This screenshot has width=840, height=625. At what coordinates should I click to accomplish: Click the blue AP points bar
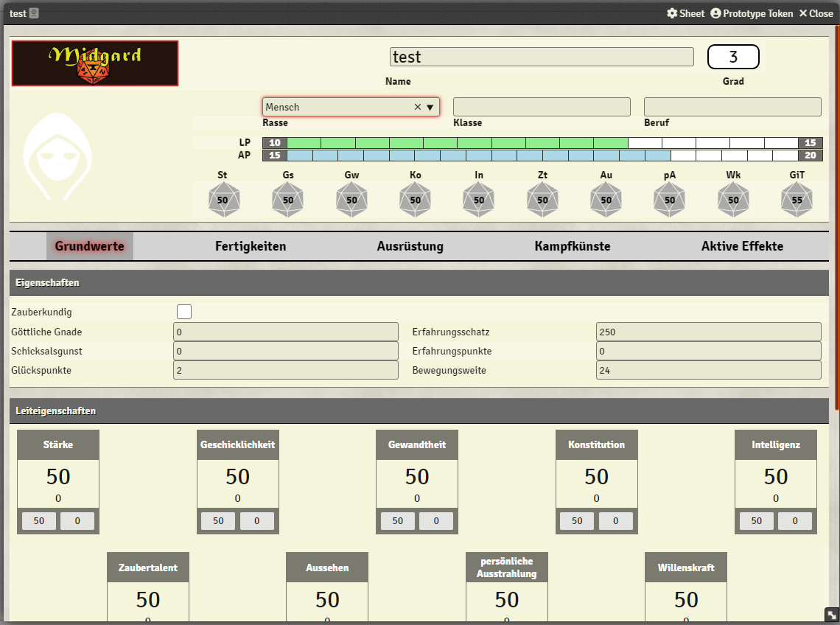coord(477,156)
